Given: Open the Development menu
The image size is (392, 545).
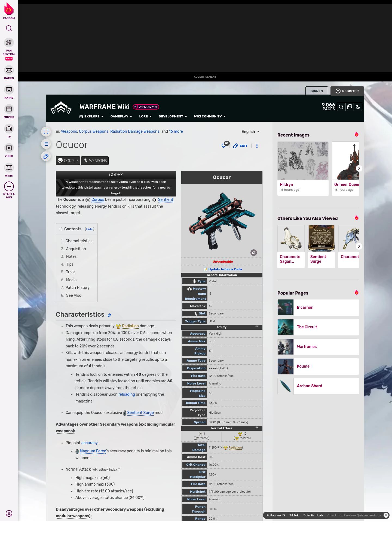Looking at the screenshot, I should tap(173, 116).
